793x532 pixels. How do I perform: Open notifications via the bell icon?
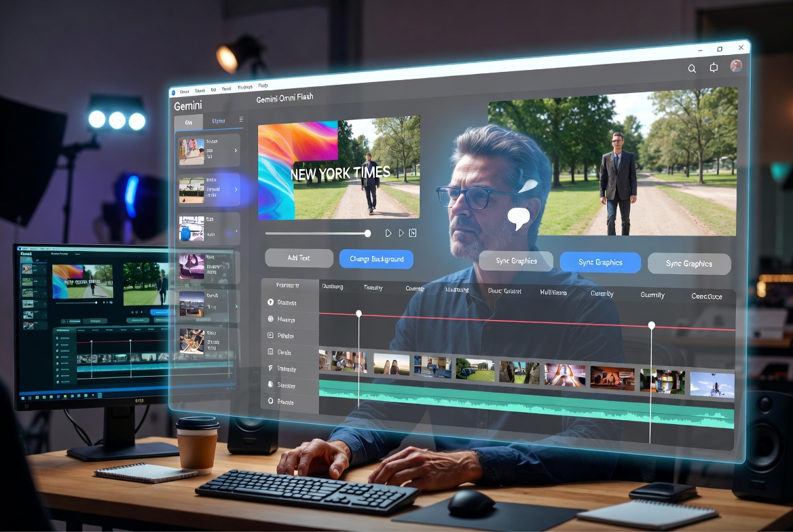point(714,67)
